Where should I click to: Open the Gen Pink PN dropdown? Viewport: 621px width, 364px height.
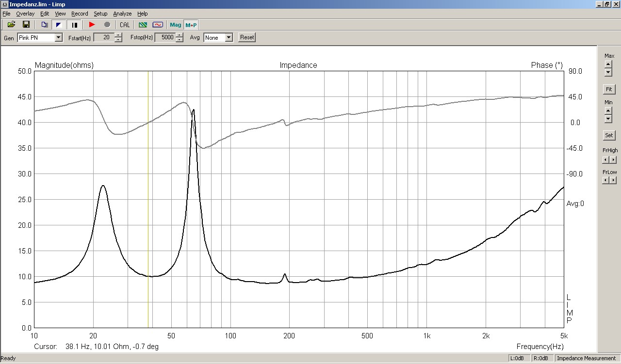[x=59, y=37]
